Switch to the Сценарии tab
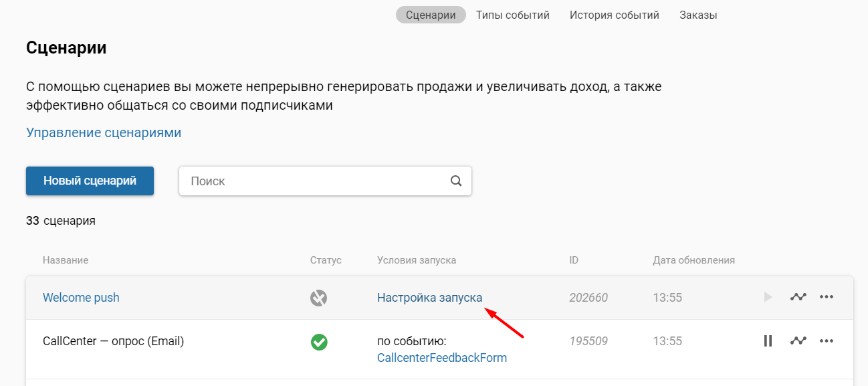The image size is (868, 386). coord(431,15)
